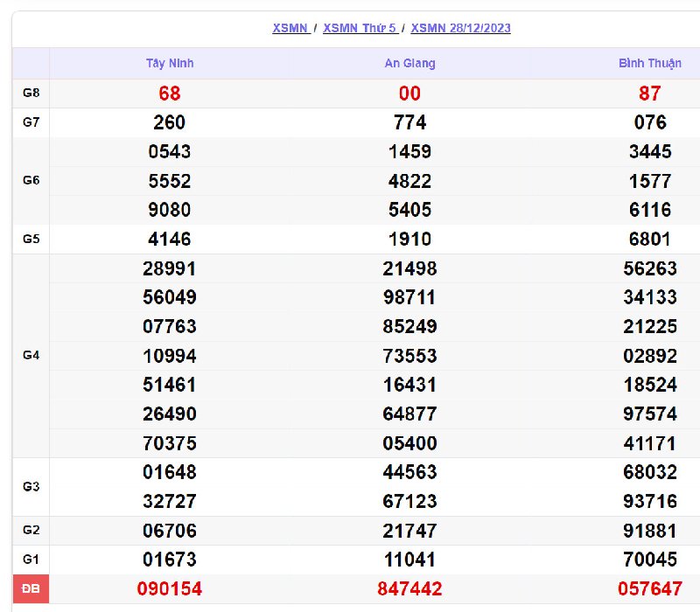Click the G6 row label
The image size is (700, 612).
click(x=31, y=181)
